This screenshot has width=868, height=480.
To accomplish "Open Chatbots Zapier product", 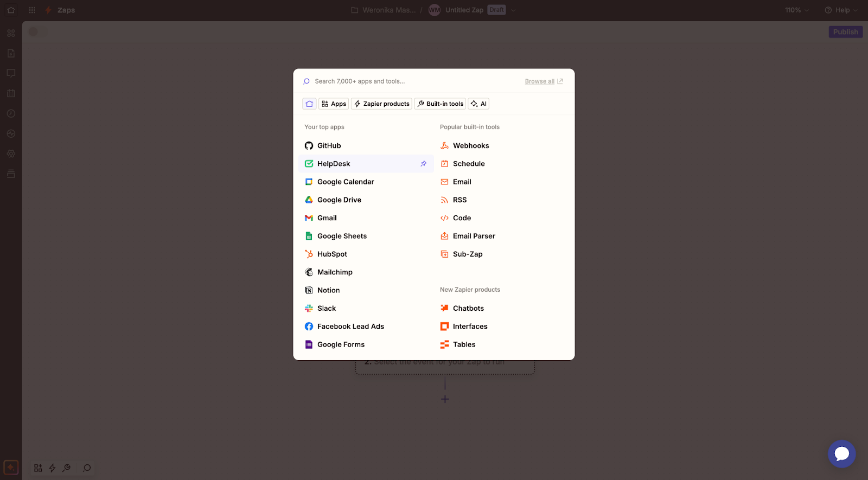I will point(502,308).
